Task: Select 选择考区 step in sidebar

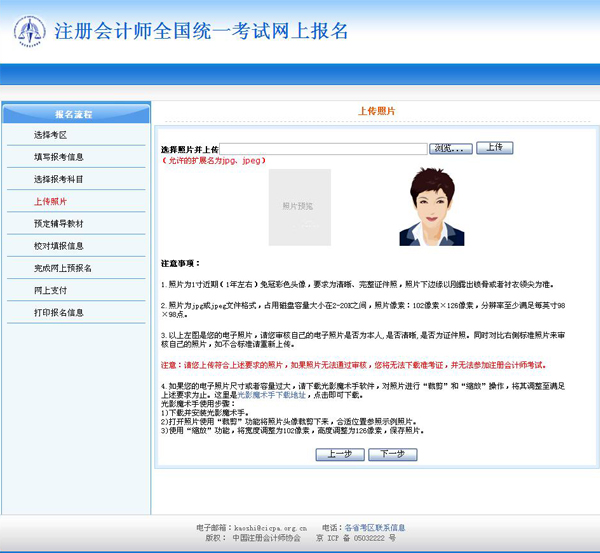Action: pos(51,135)
